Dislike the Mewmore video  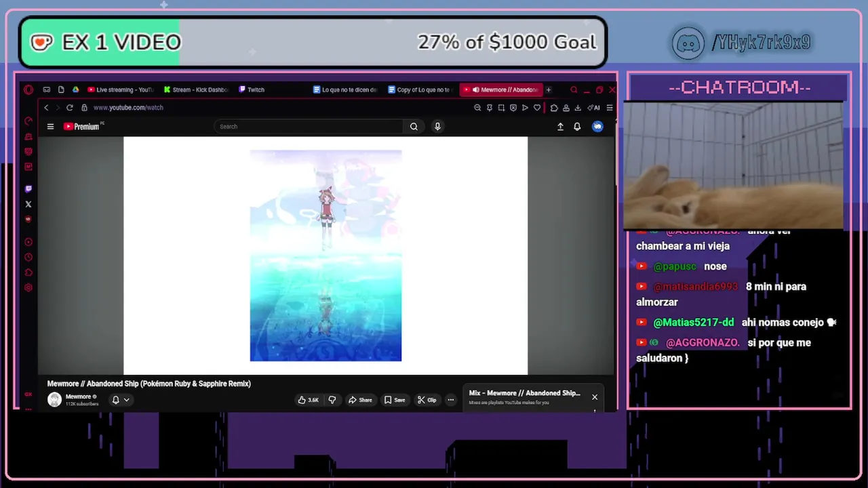click(332, 400)
